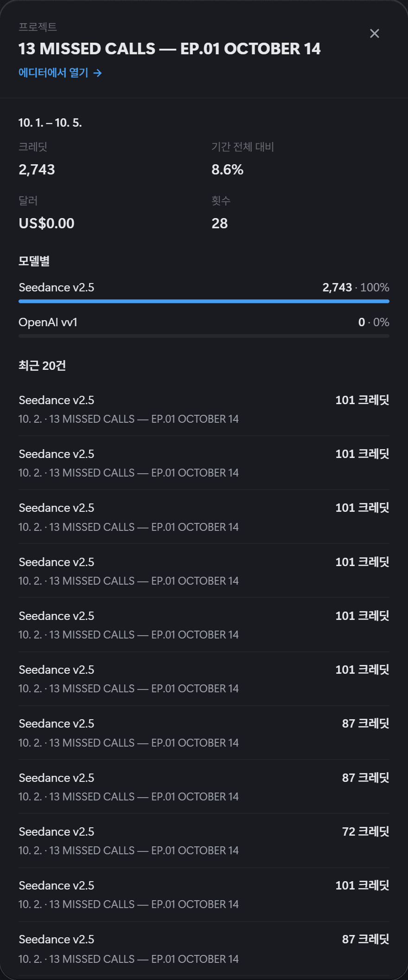
Task: Open the bottom 87 크레딧 entry
Action: click(204, 948)
